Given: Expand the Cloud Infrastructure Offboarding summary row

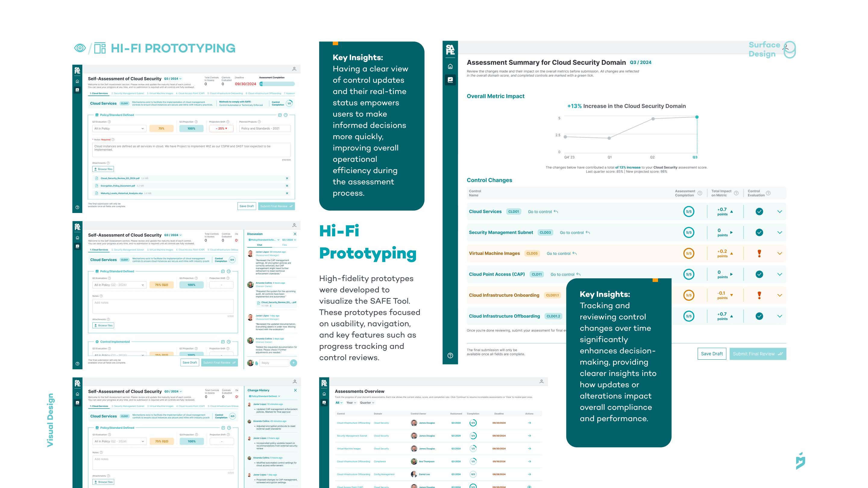Looking at the screenshot, I should pyautogui.click(x=780, y=316).
